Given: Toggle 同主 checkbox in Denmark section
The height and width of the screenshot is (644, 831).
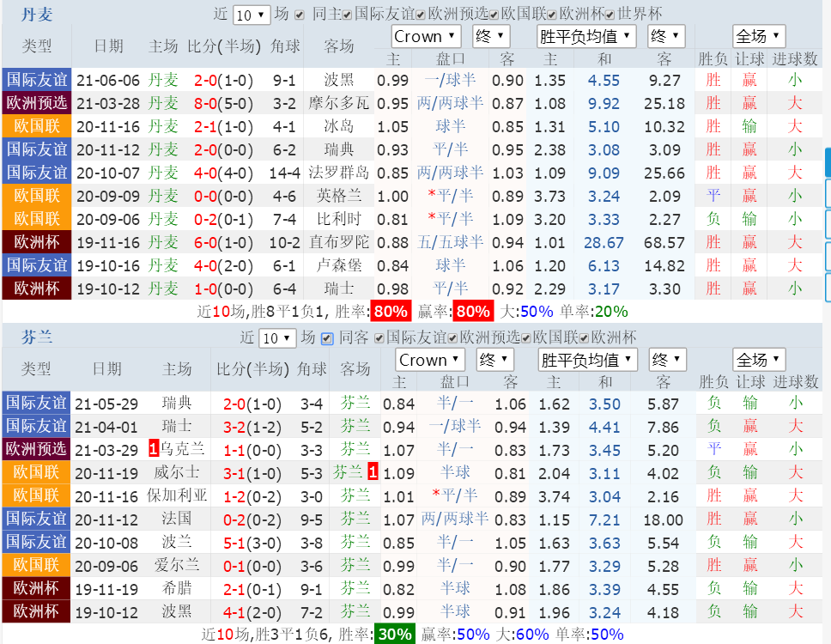Looking at the screenshot, I should tap(300, 15).
